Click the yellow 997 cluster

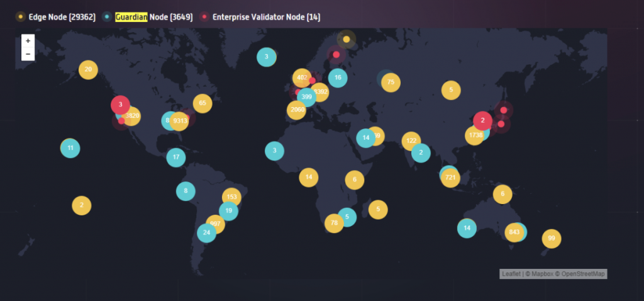(x=216, y=224)
